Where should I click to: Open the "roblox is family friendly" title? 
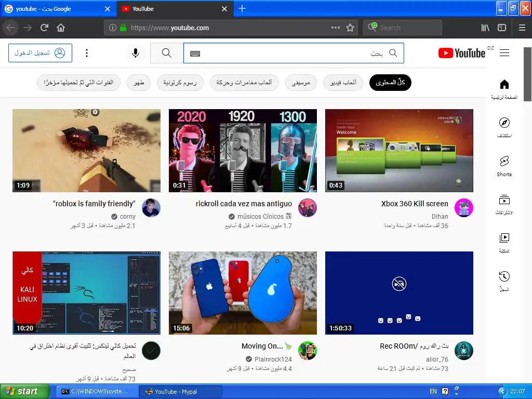click(94, 204)
